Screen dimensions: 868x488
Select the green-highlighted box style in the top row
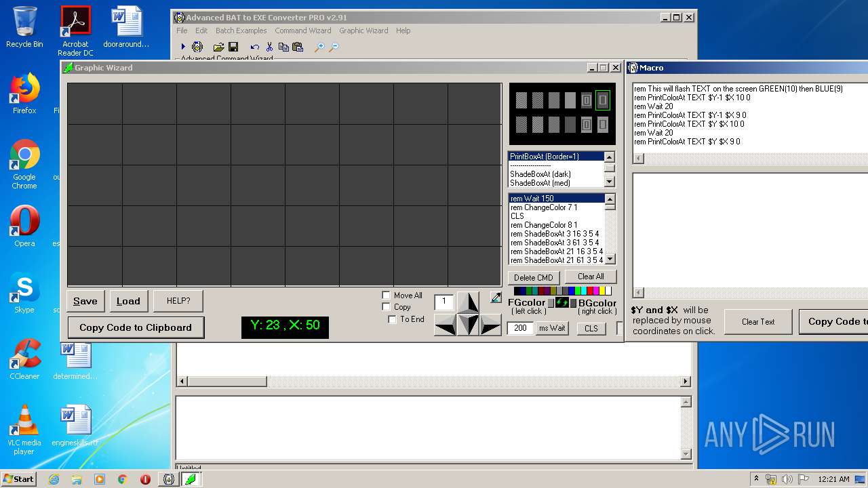[x=602, y=101]
